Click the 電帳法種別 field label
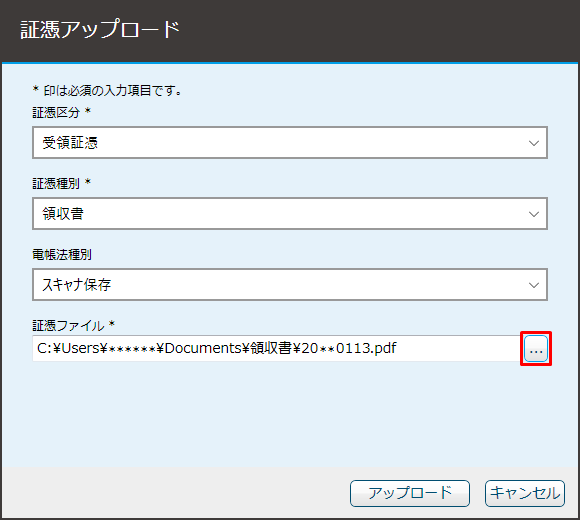Screen dimensions: 580x520 click(62, 255)
